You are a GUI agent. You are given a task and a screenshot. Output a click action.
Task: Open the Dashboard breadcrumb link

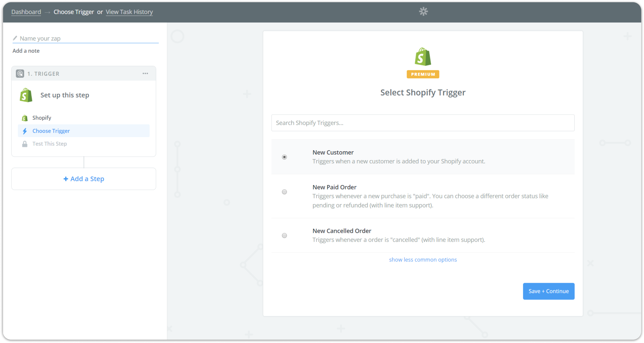(x=26, y=12)
